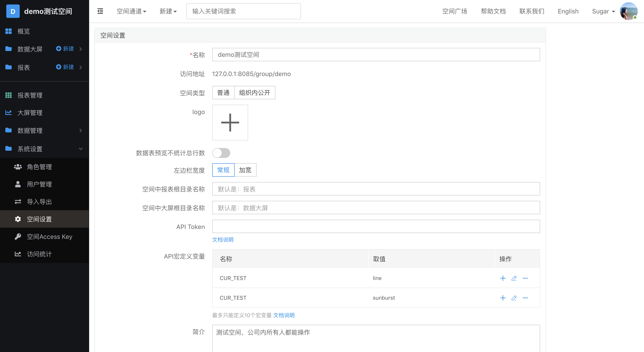Select 加宽 left sidebar width
The image size is (644, 352).
[x=245, y=170]
